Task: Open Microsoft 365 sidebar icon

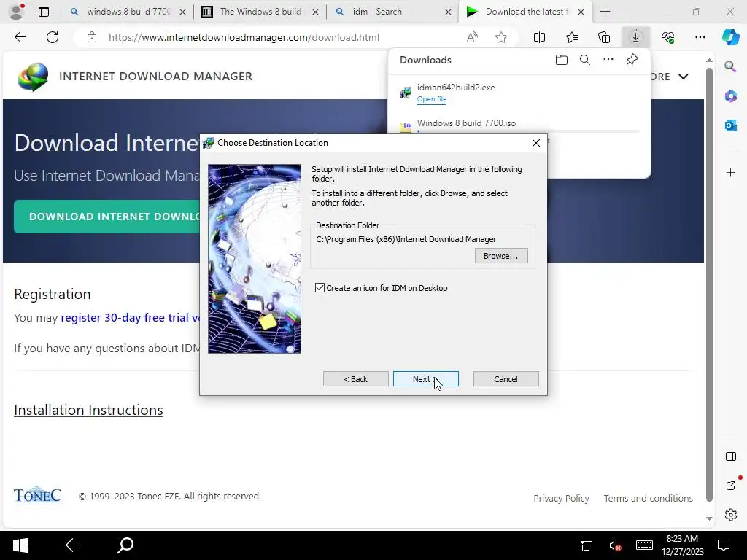Action: coord(730,96)
